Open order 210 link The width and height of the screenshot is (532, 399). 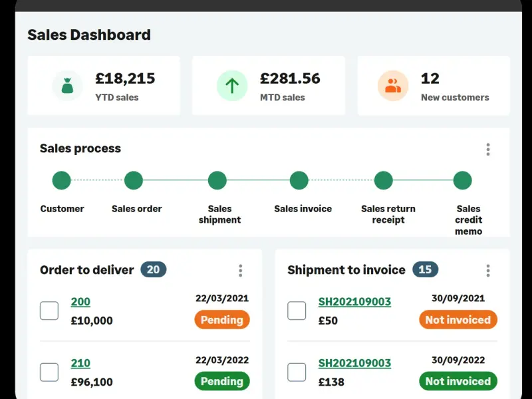coord(80,363)
